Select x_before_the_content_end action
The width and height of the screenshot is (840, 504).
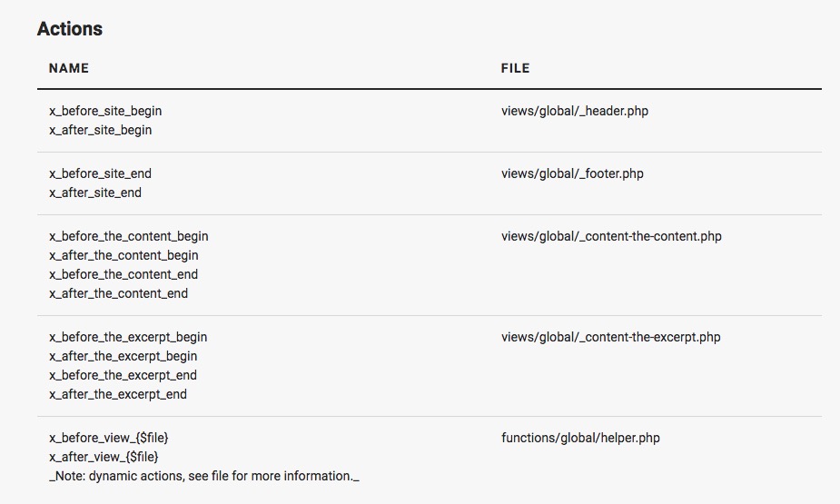124,274
